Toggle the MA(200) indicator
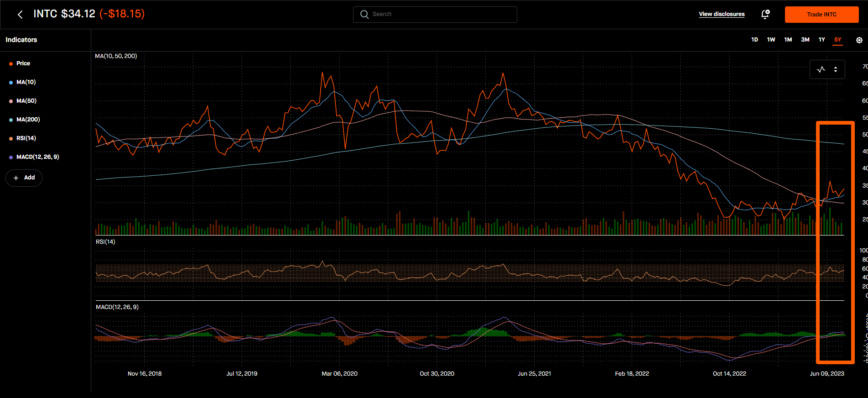Image resolution: width=868 pixels, height=398 pixels. click(x=25, y=120)
